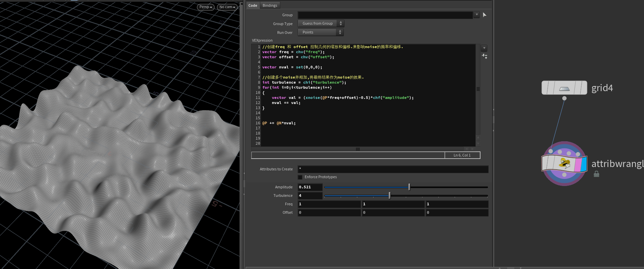Click the create spare parameters icon
Screen dimensions: 644x269
[485, 56]
